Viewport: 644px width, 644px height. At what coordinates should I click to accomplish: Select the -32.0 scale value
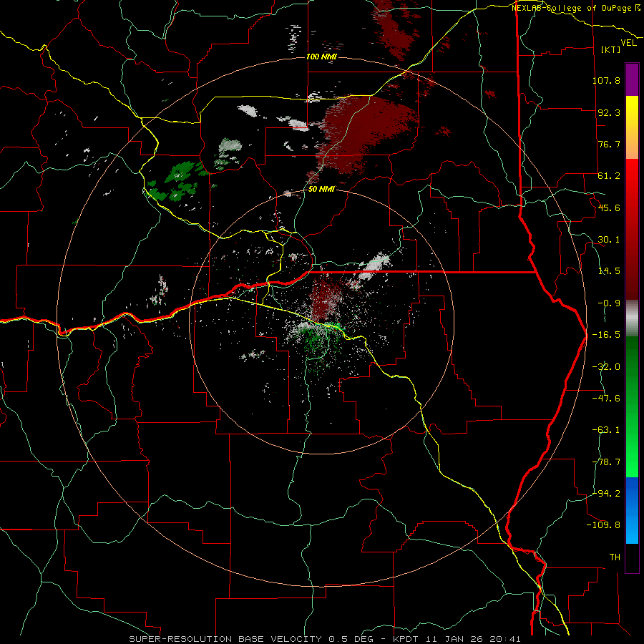(606, 367)
